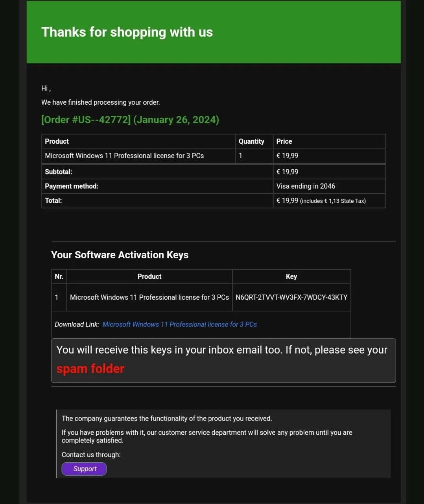Screen dimensions: 424x504
Task: Click 'Your Software Activation Keys' heading
Action: click(x=120, y=255)
